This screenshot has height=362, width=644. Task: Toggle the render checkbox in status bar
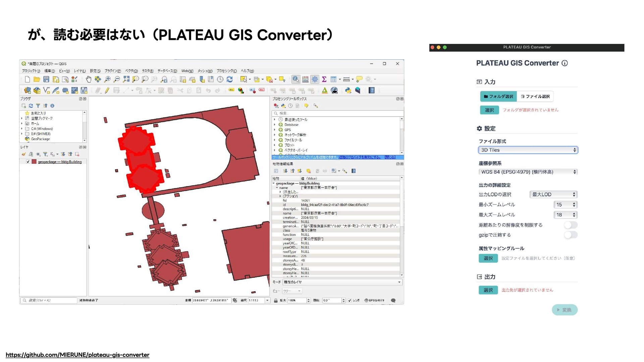[350, 301]
